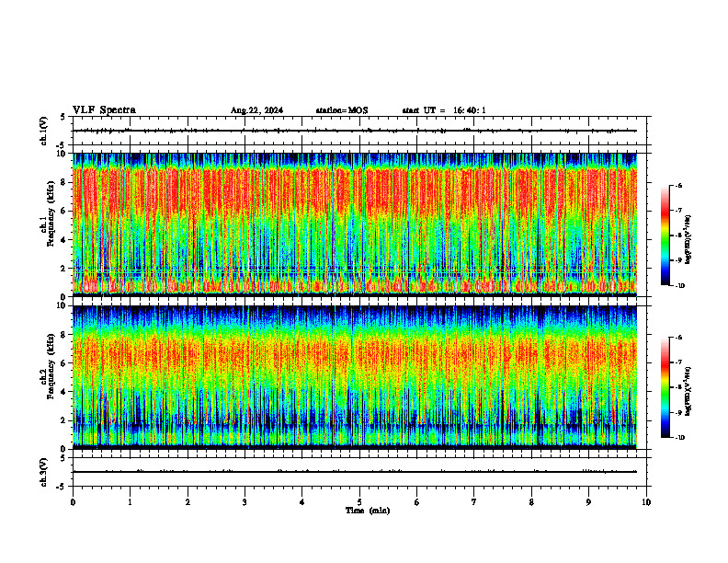Click the "-10" label on ch.1 color bar
This screenshot has height=563, width=728.
coord(679,286)
